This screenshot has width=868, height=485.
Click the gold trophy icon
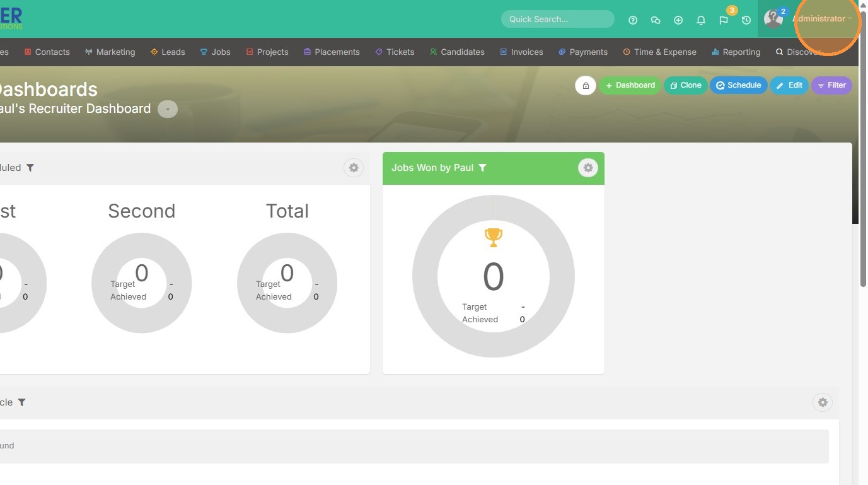[494, 237]
